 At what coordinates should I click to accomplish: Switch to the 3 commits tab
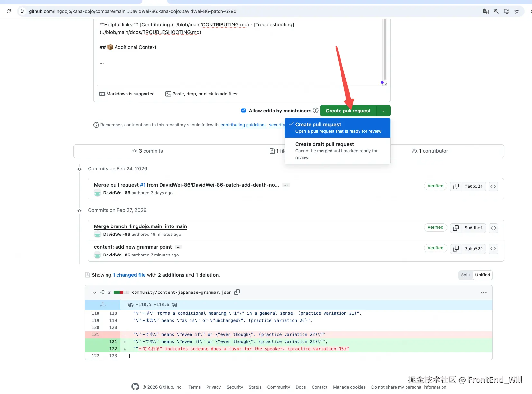pos(147,151)
